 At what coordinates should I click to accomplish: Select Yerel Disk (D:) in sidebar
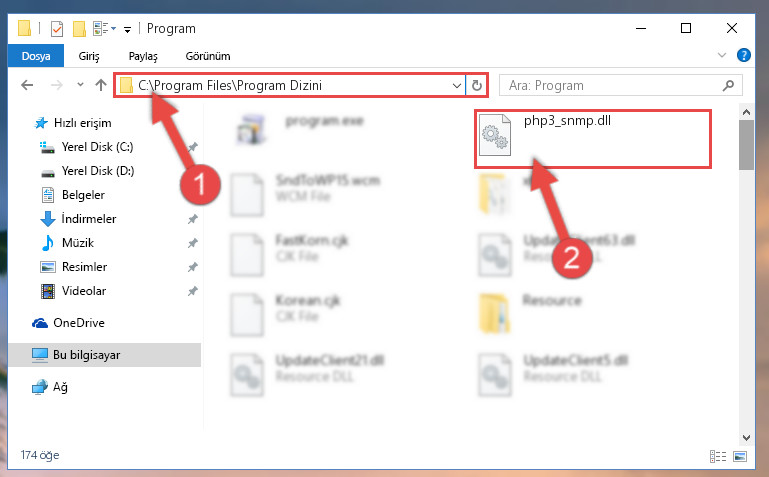[x=98, y=171]
